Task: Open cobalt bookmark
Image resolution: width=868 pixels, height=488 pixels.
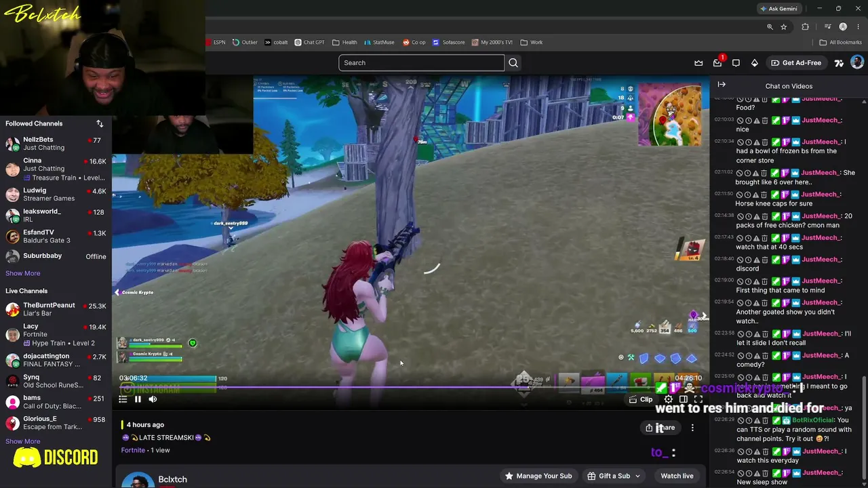Action: click(x=276, y=42)
